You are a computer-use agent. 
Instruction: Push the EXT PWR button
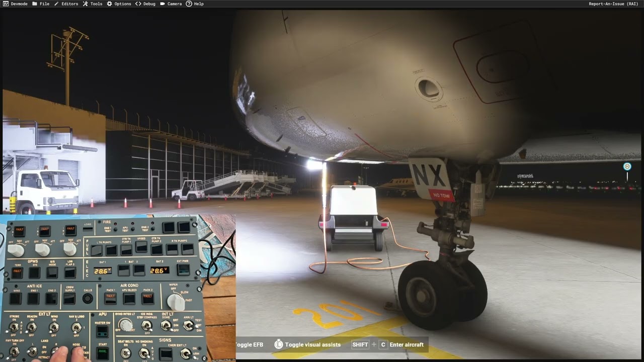184,269
